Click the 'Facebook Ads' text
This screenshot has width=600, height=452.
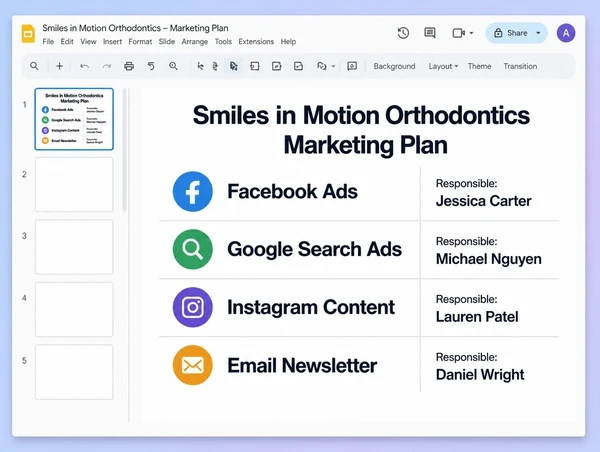tap(292, 191)
